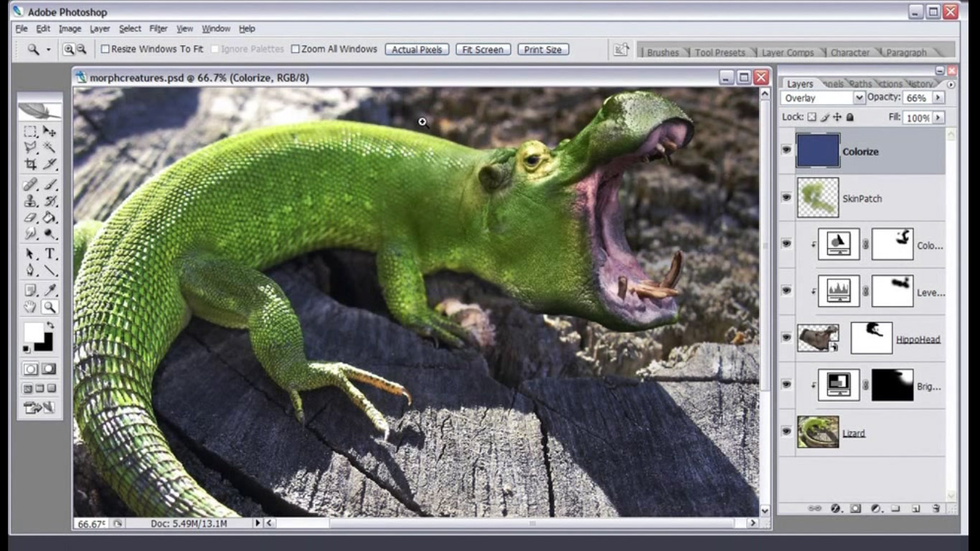
Task: Open the Layer menu
Action: [100, 29]
